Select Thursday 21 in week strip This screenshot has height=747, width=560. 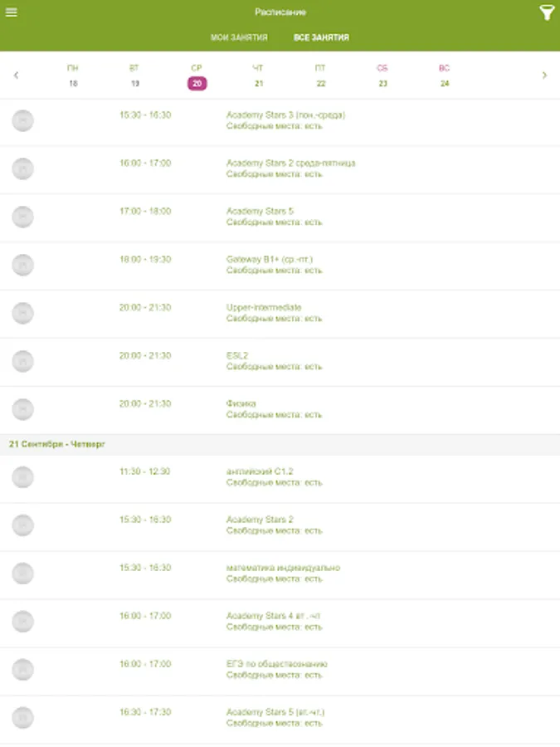click(x=259, y=76)
